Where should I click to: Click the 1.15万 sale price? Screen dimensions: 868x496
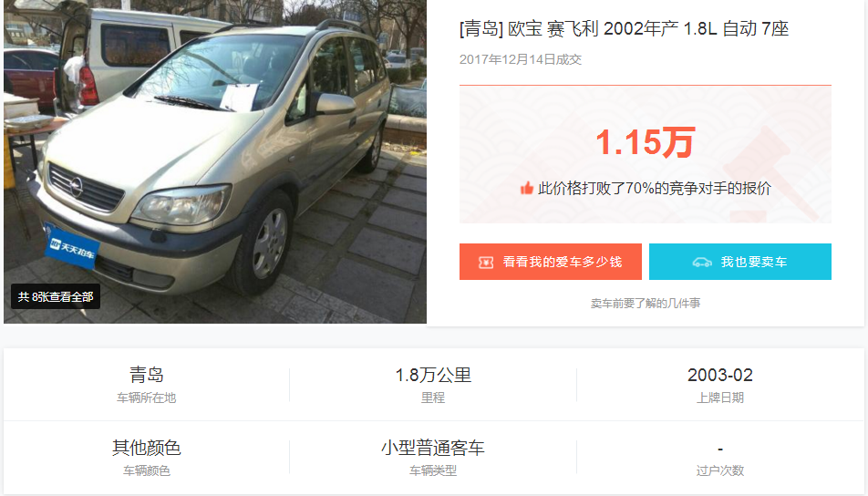click(645, 142)
